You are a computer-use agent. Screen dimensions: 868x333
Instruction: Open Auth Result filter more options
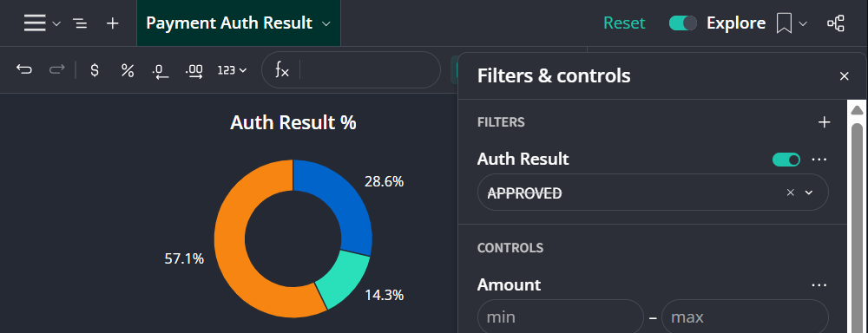[819, 160]
